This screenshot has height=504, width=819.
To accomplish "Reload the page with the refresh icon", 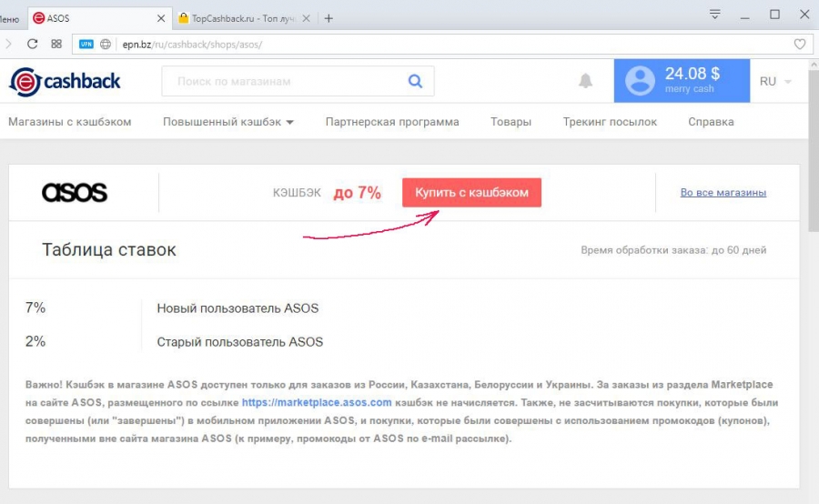I will pos(33,45).
